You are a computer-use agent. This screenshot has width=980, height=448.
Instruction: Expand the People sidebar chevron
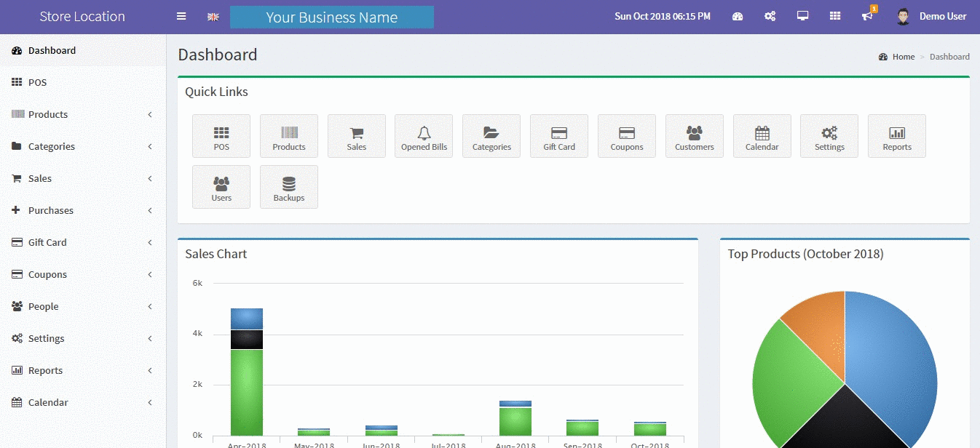[x=149, y=307]
